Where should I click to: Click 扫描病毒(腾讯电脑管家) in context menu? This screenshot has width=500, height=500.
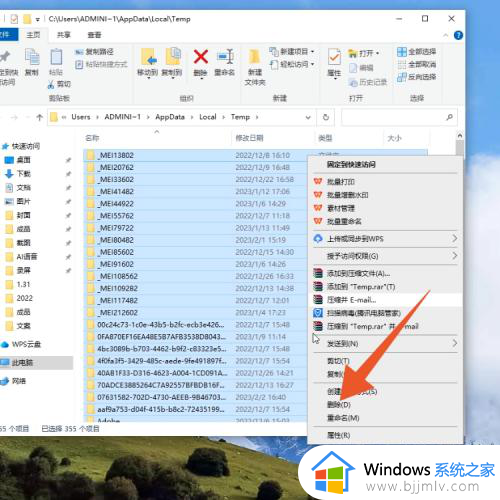click(x=357, y=313)
